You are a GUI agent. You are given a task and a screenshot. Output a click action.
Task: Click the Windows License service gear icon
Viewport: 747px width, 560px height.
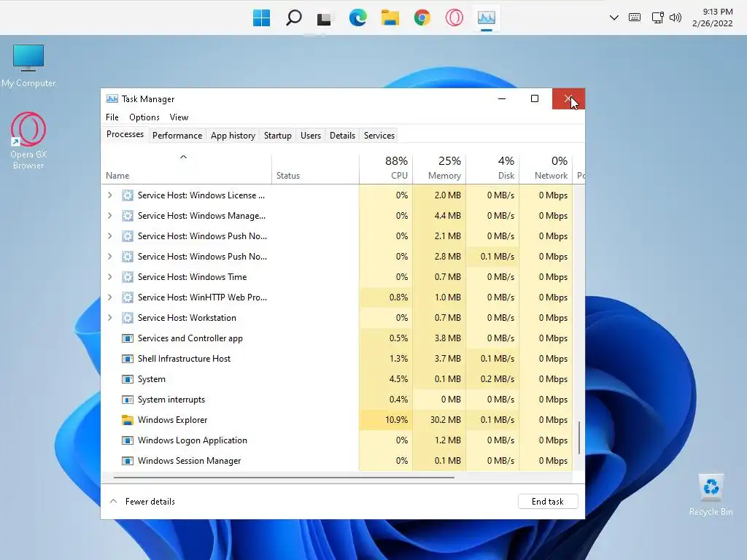pos(127,195)
